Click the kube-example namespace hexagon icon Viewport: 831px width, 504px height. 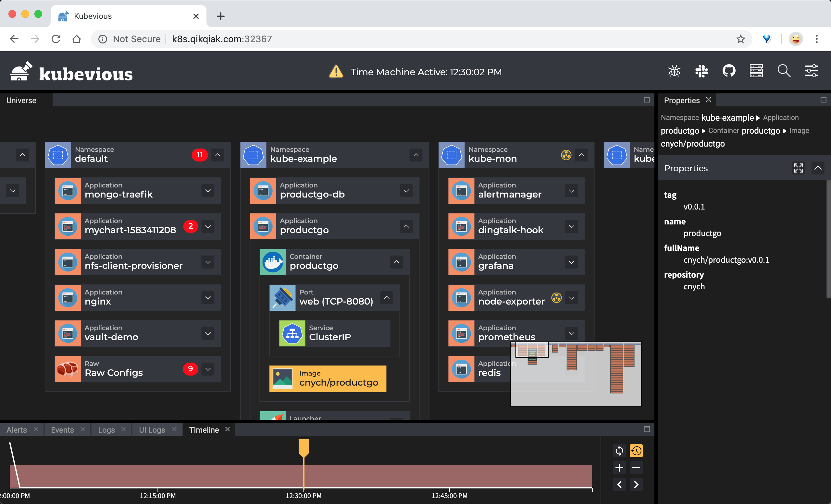[x=253, y=155]
